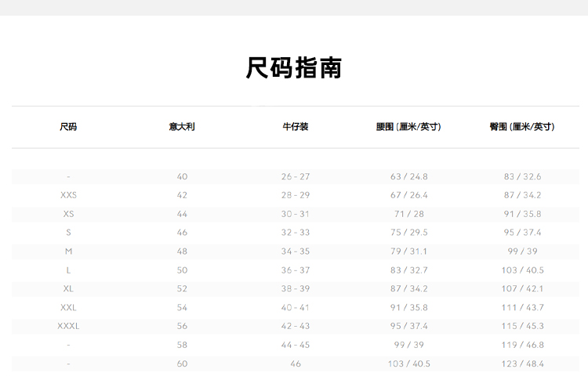Click waist value 75 / 29.5

click(x=408, y=233)
